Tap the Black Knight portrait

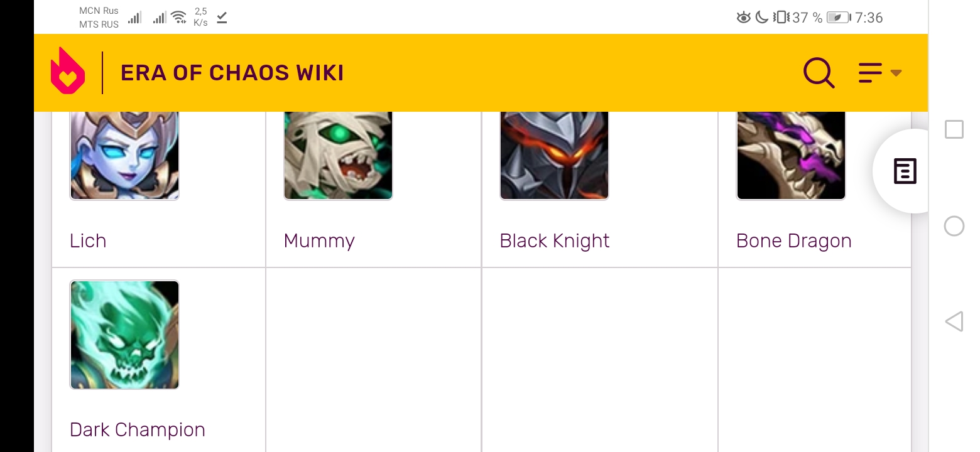[x=554, y=155]
